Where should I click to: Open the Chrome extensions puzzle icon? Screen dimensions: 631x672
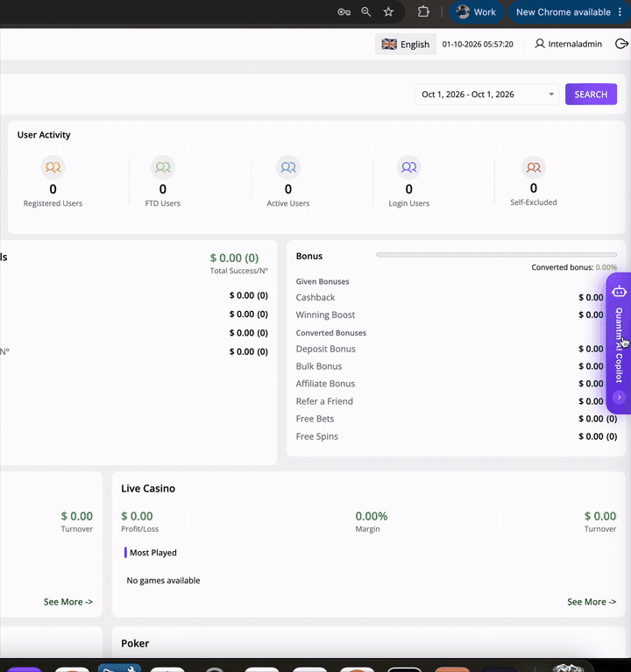tap(423, 11)
